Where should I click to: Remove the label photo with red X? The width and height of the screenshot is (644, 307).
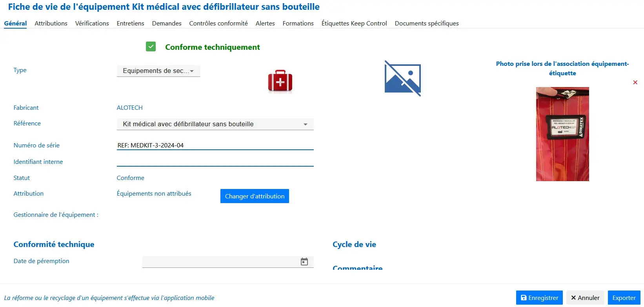point(635,82)
